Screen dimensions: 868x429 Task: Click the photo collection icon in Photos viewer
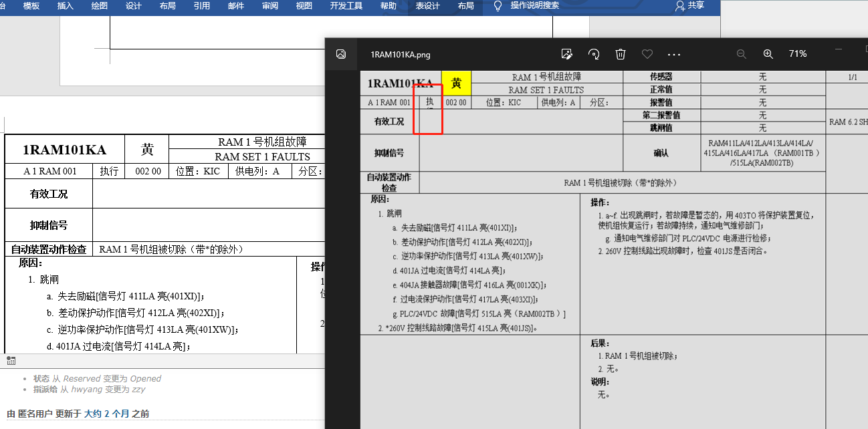point(341,54)
